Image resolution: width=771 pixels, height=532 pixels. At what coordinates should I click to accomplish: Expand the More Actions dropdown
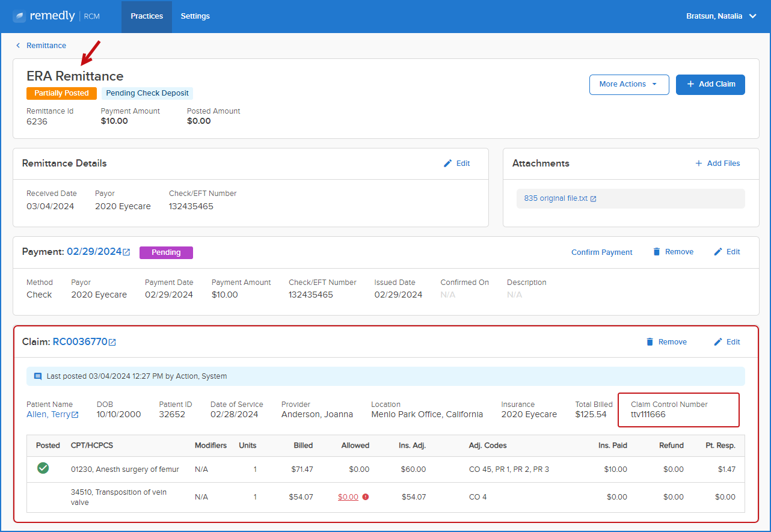click(629, 85)
